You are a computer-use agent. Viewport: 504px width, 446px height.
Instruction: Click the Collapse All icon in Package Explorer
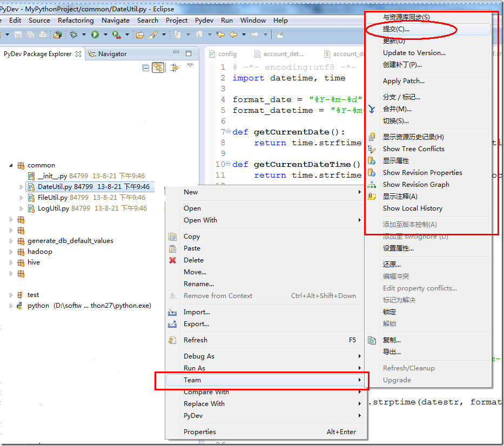point(146,68)
